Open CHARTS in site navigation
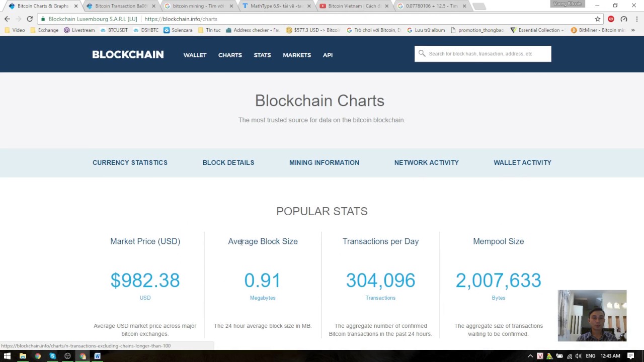Screen dimensions: 644x362 (x=230, y=55)
